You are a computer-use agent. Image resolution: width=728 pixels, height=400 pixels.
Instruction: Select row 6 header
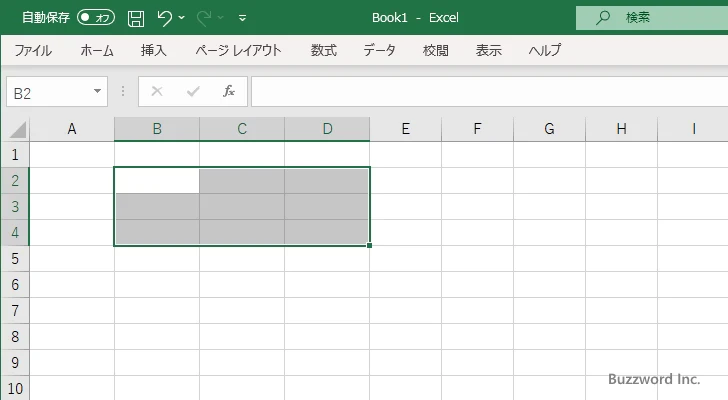coord(15,284)
